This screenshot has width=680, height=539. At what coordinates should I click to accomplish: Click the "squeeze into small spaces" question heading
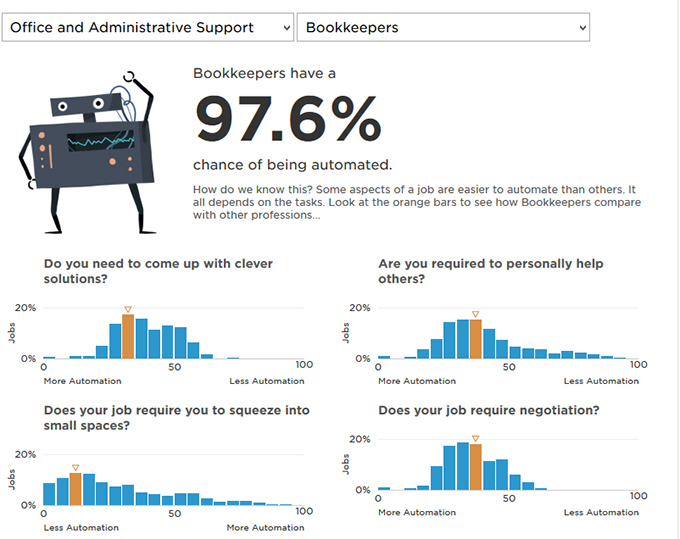click(x=176, y=417)
